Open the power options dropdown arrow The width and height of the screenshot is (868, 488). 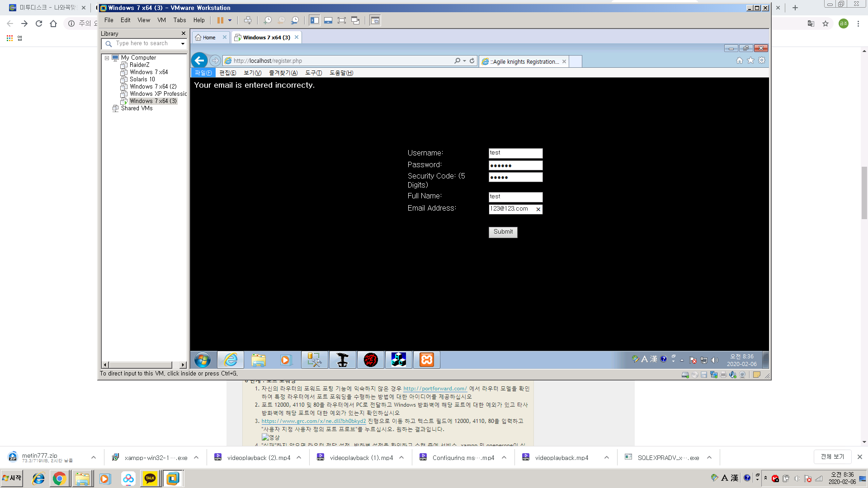point(230,20)
